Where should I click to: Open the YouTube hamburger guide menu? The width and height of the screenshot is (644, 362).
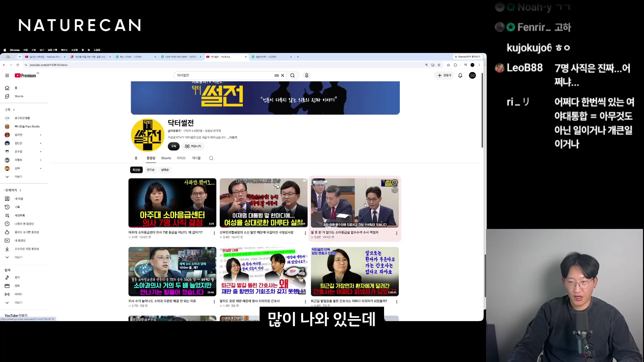pyautogui.click(x=7, y=75)
